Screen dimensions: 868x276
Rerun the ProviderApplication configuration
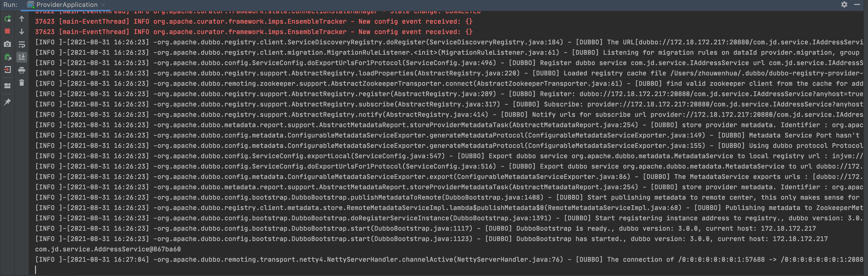pos(7,19)
